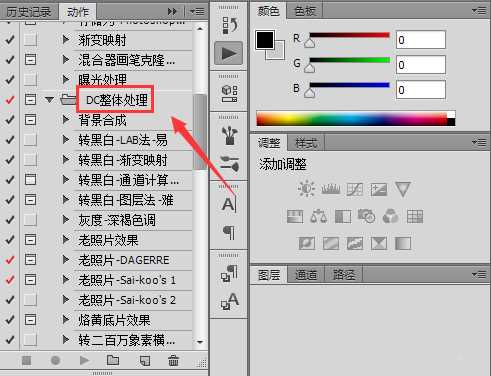Add a Curves adjustment

(x=355, y=189)
